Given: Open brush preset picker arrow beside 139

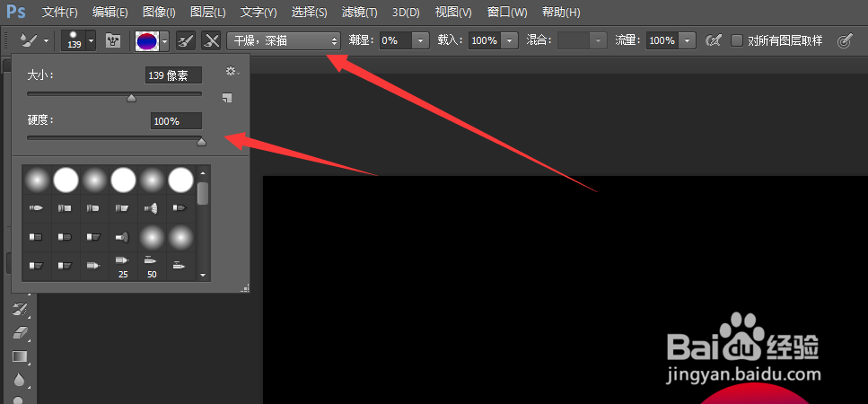Looking at the screenshot, I should tap(92, 40).
